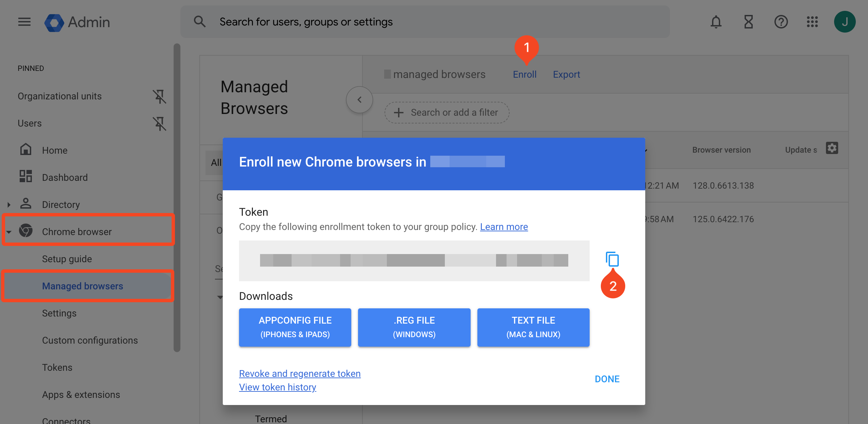Open Apps & extensions in sidebar
This screenshot has width=868, height=424.
[x=81, y=394]
